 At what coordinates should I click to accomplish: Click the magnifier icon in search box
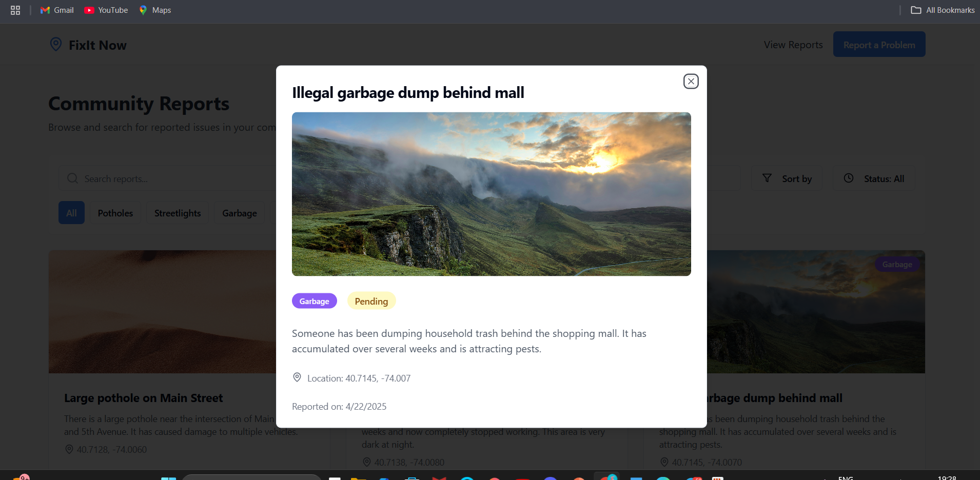coord(73,178)
